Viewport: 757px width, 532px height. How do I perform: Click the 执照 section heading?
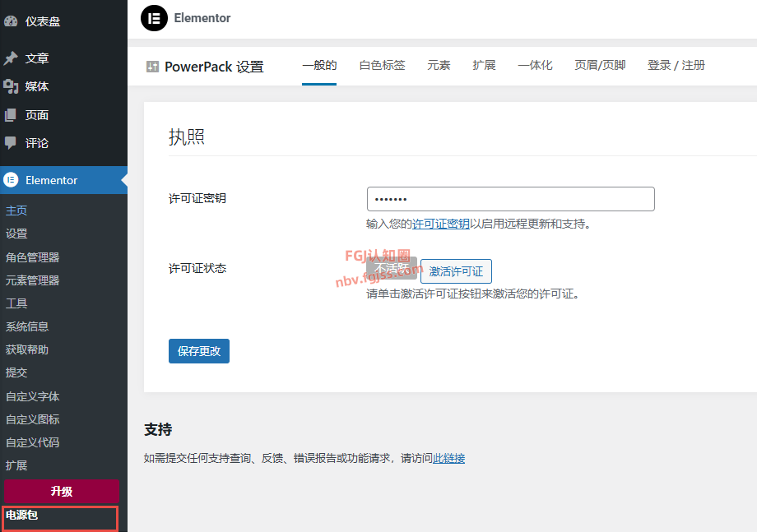pos(186,137)
